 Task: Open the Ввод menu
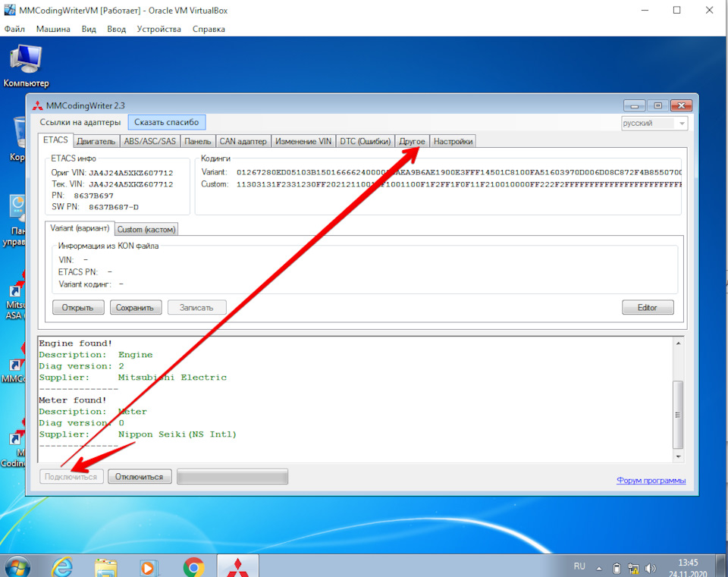point(117,29)
